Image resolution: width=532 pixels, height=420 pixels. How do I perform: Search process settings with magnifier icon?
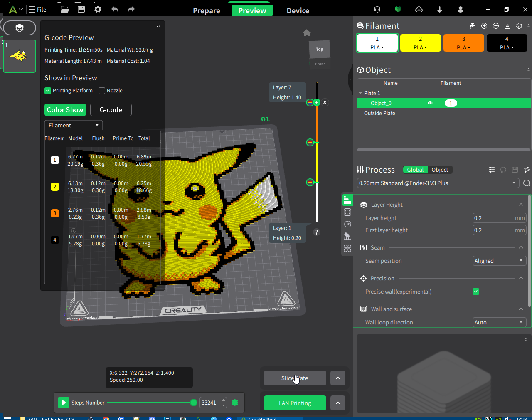527,183
